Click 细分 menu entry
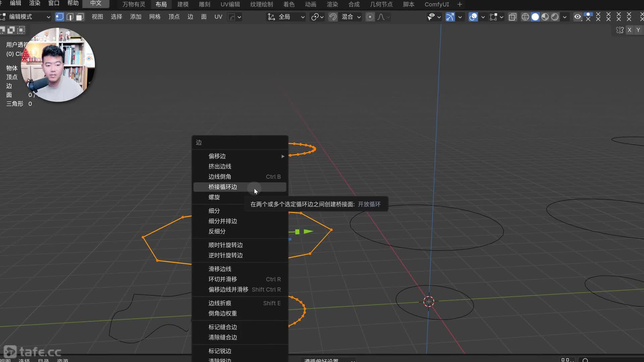The height and width of the screenshot is (362, 644). 214,211
